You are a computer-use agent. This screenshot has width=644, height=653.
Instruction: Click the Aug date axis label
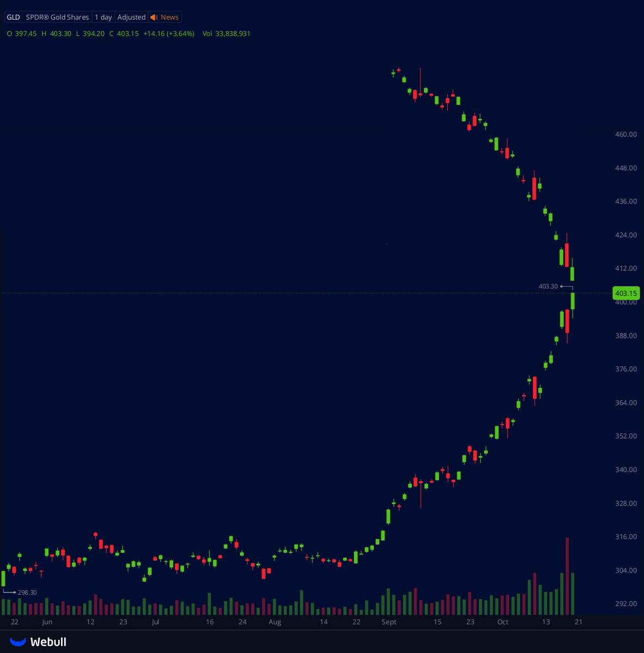[275, 622]
